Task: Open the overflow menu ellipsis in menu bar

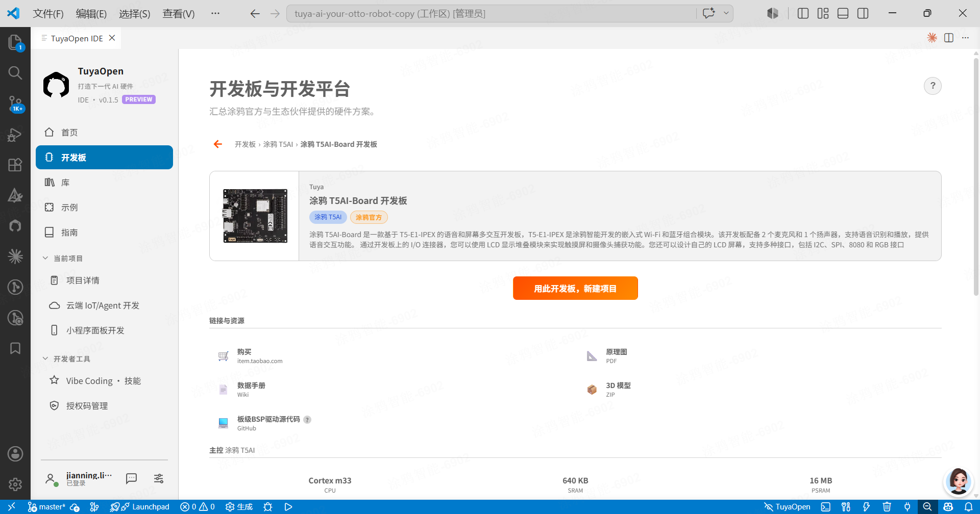Action: pos(215,14)
